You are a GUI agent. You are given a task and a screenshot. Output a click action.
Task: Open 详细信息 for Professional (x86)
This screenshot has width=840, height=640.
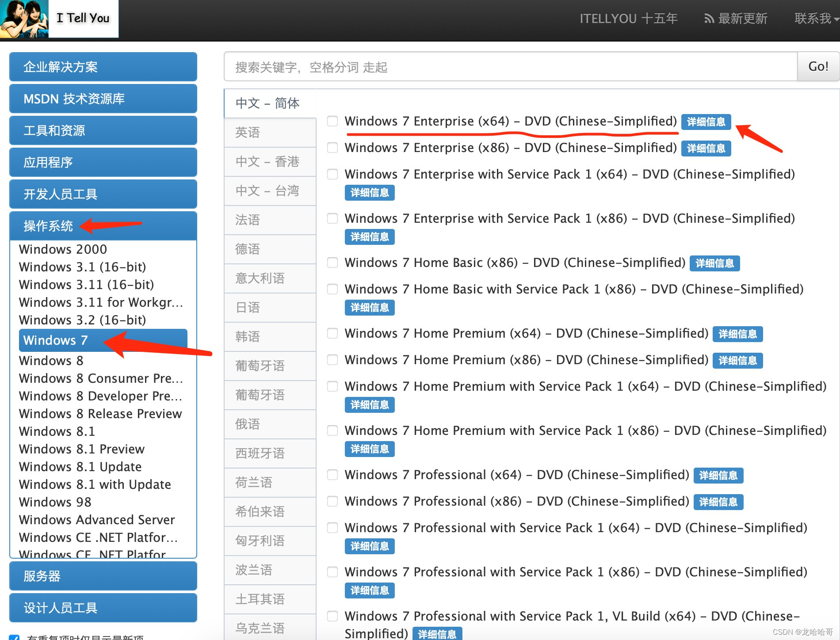tap(718, 502)
